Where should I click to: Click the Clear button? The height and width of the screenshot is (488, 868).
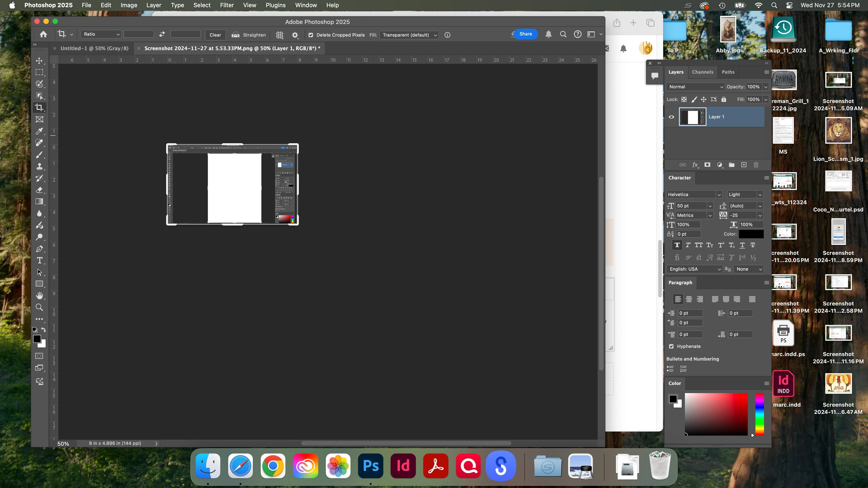coord(215,35)
